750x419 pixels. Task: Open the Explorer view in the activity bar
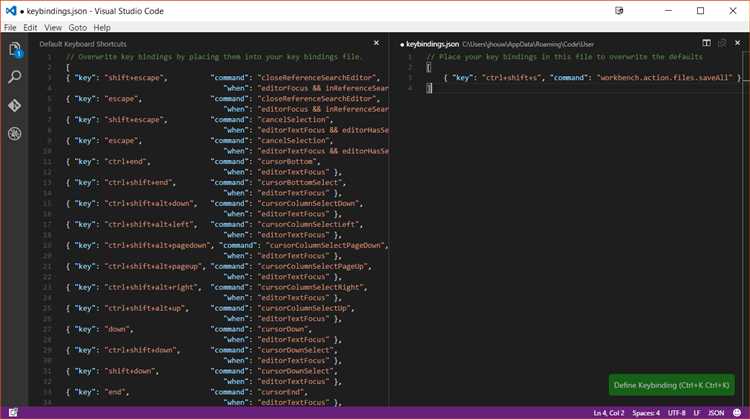[15, 48]
